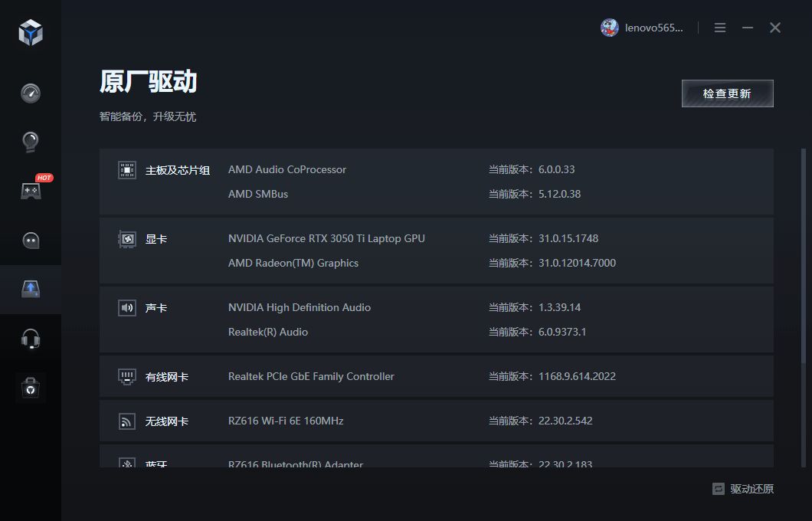
Task: Select RZ616 Wi-Fi 6E 160MHz entry
Action: click(286, 421)
